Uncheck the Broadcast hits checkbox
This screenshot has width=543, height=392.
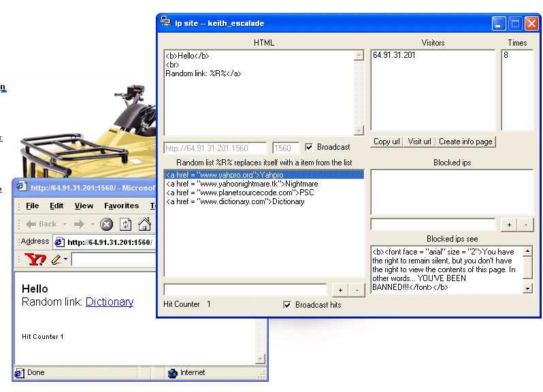click(288, 305)
